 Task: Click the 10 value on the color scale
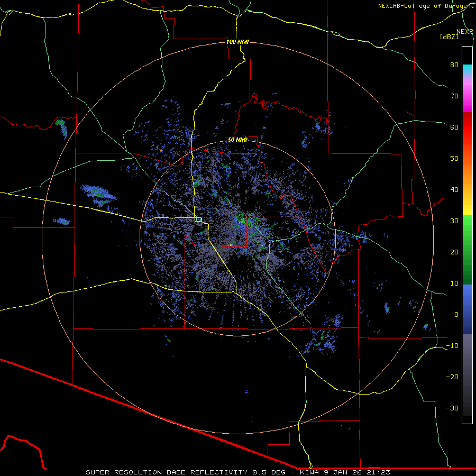tap(454, 283)
